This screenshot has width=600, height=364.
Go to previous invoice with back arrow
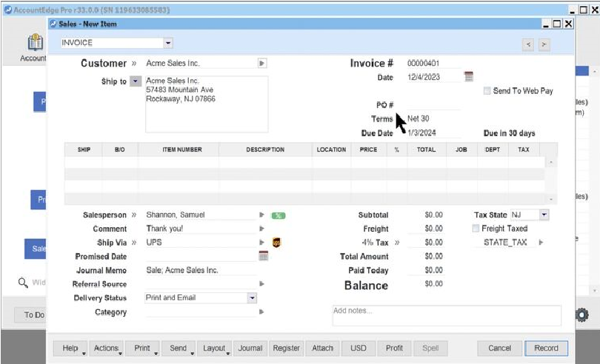(x=528, y=44)
